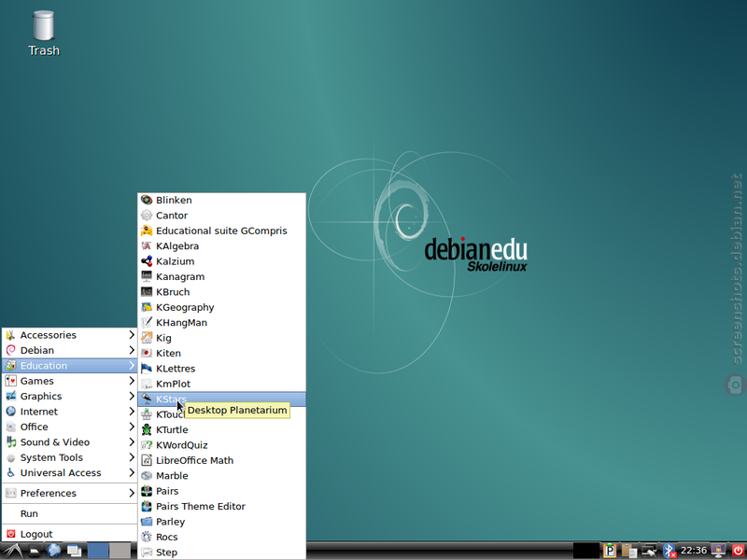This screenshot has height=560, width=747.
Task: Open the Preferences submenu
Action: [x=69, y=493]
